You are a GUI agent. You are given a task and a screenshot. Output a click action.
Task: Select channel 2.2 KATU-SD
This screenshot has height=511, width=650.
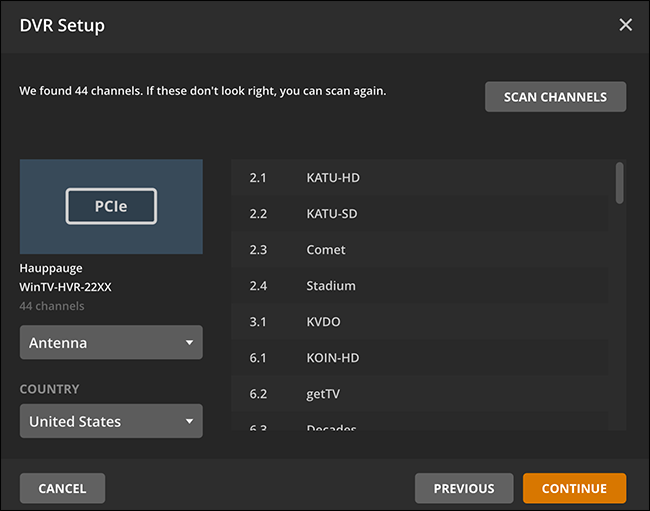pos(420,214)
